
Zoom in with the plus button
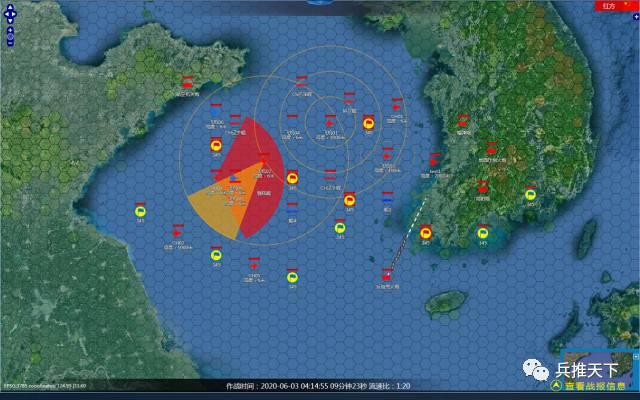pos(10,30)
